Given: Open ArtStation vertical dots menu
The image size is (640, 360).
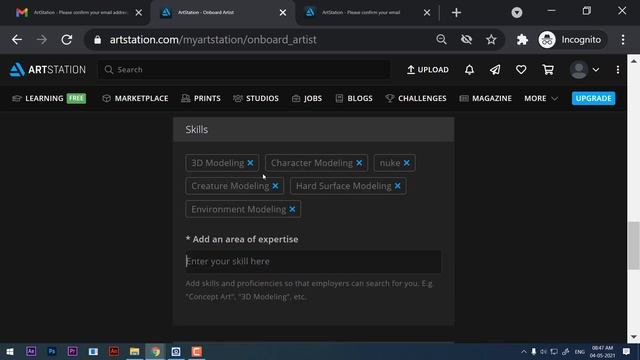Looking at the screenshot, I should (618, 70).
